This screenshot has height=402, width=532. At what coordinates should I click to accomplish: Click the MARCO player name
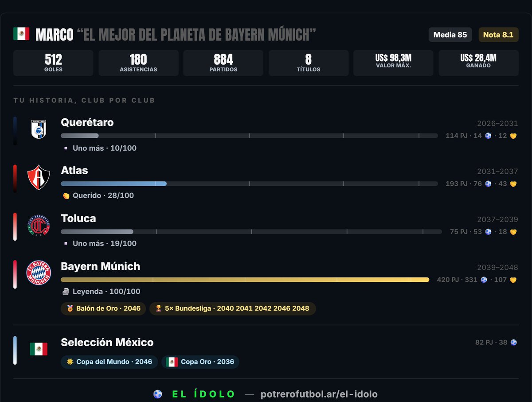click(54, 35)
